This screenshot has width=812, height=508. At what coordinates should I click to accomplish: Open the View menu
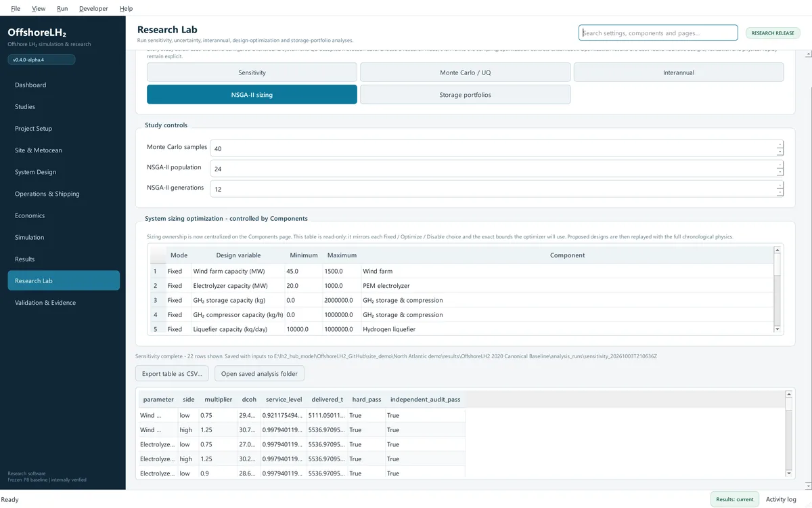coord(39,8)
